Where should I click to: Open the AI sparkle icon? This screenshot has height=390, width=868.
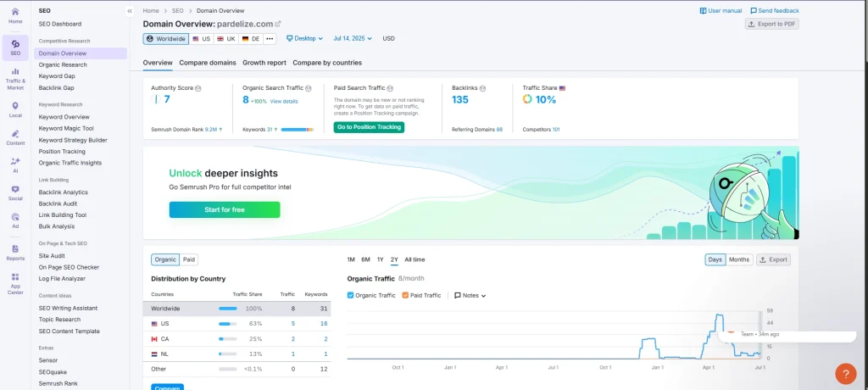(15, 161)
